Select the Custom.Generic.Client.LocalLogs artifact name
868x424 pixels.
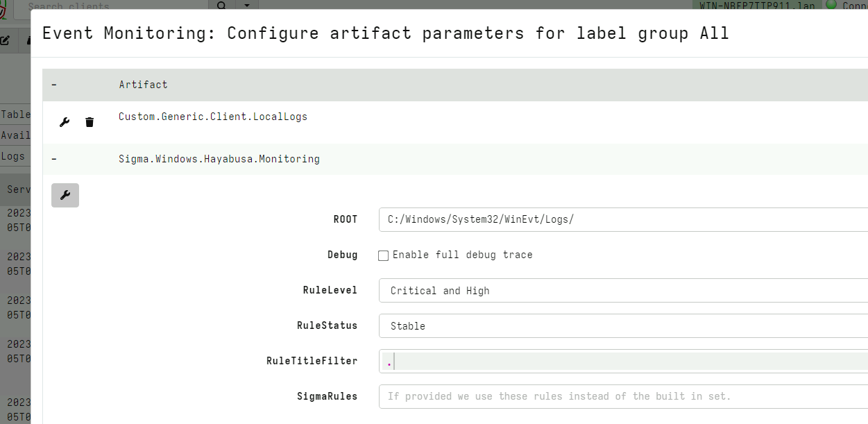(x=212, y=117)
